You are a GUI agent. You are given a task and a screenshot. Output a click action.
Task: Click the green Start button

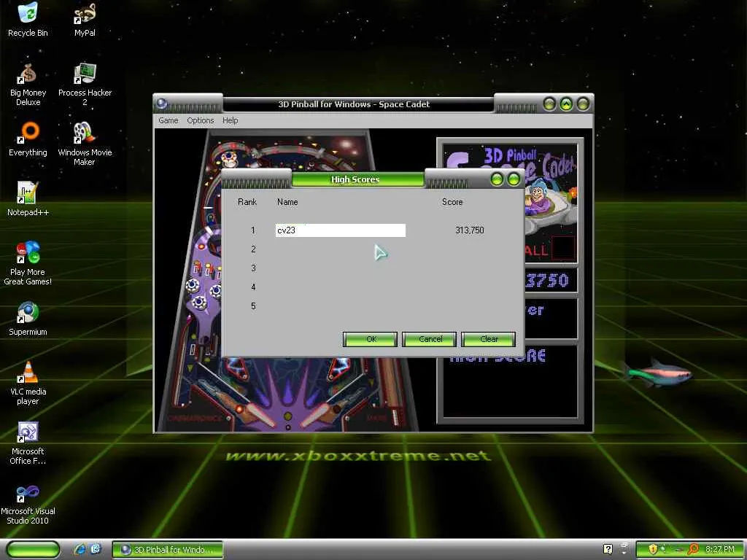[x=33, y=549]
